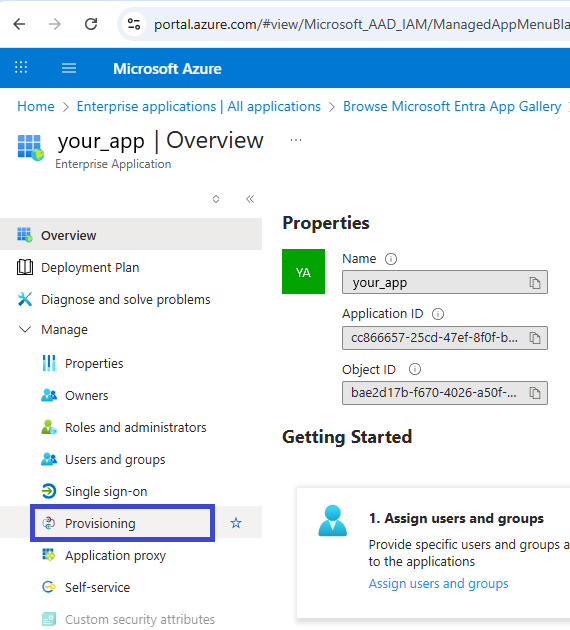Collapse the Manage section chevron
This screenshot has height=630, width=570.
[25, 329]
